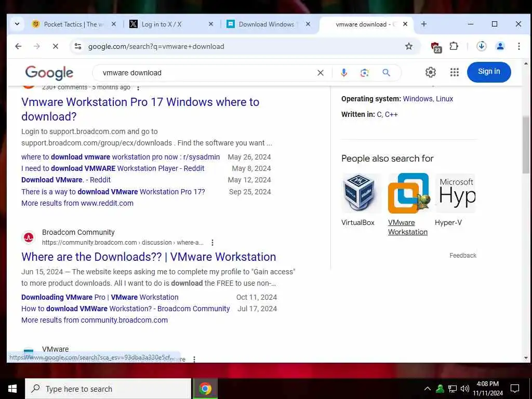The height and width of the screenshot is (399, 532).
Task: Open 'Download VMware. - Reddit' link
Action: click(x=66, y=180)
